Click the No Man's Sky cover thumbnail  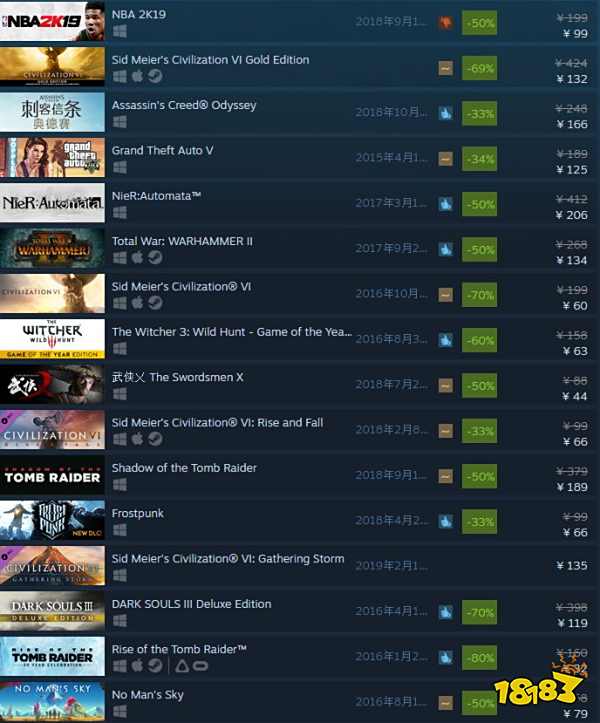point(52,701)
